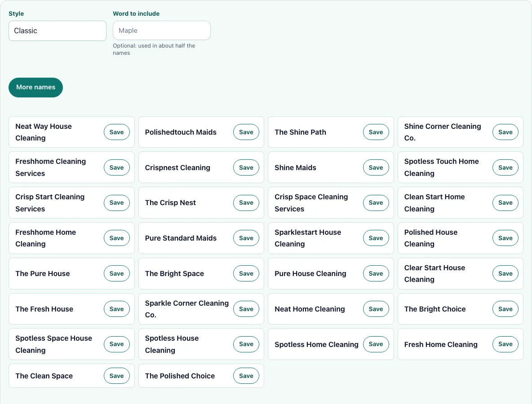The width and height of the screenshot is (532, 404).
Task: Save the Crispnest Cleaning name
Action: (246, 167)
